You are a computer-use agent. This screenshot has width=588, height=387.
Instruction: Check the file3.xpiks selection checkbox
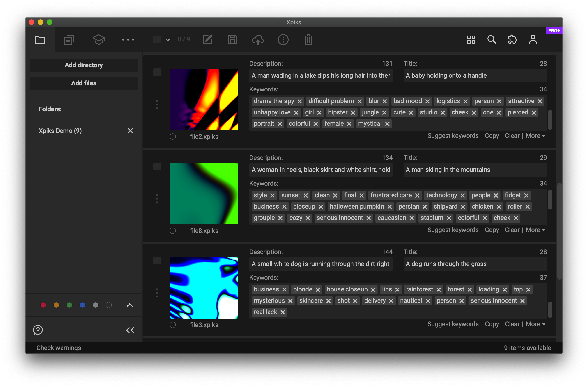tap(157, 261)
